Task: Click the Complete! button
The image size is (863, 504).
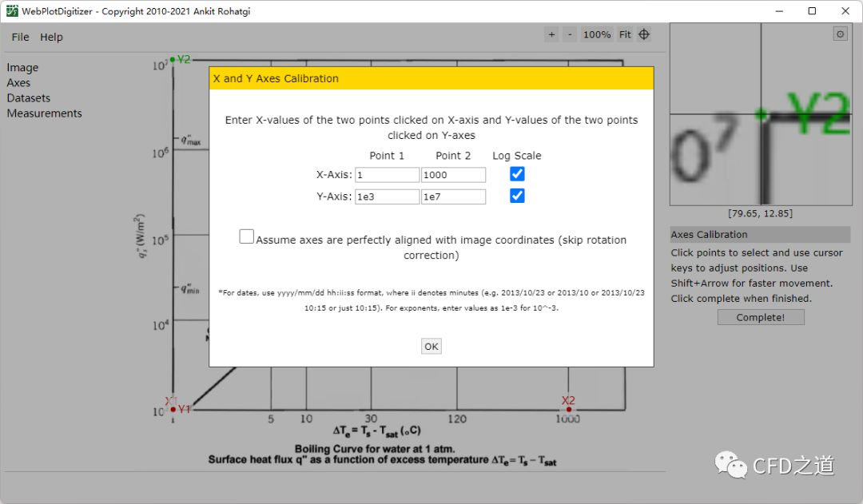Action: pyautogui.click(x=761, y=317)
